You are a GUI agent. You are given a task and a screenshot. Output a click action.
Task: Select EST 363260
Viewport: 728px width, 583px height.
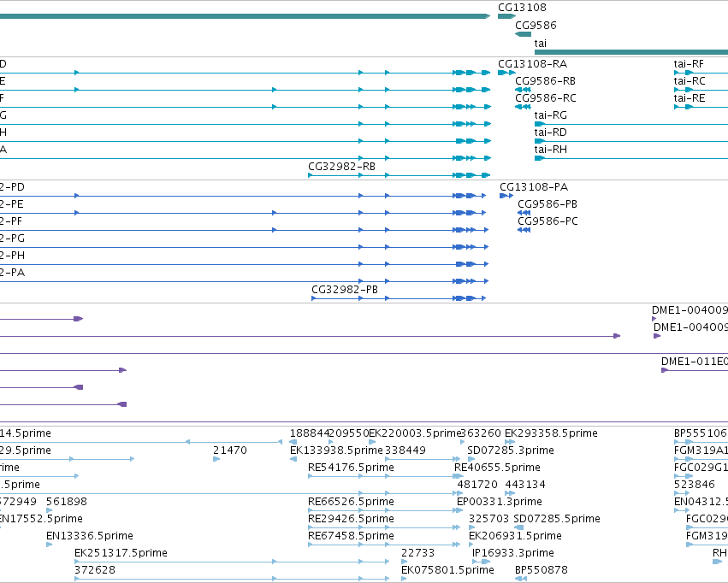click(481, 433)
